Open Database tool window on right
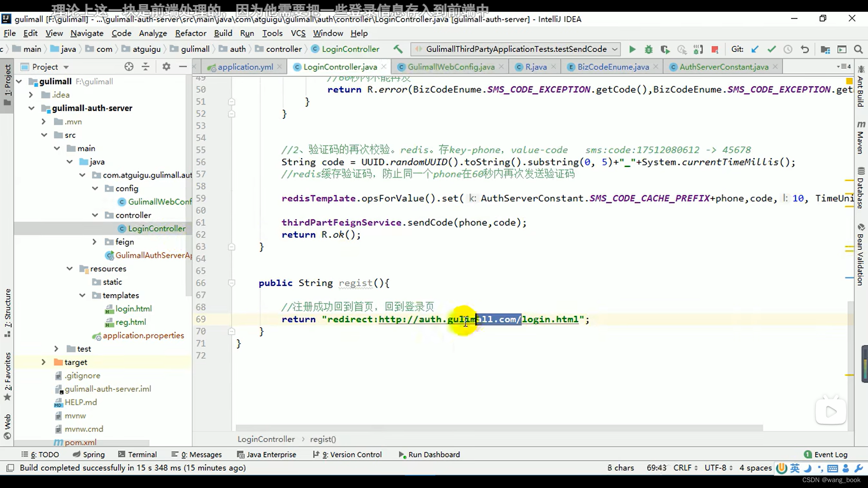Image resolution: width=868 pixels, height=488 pixels. coord(861,188)
